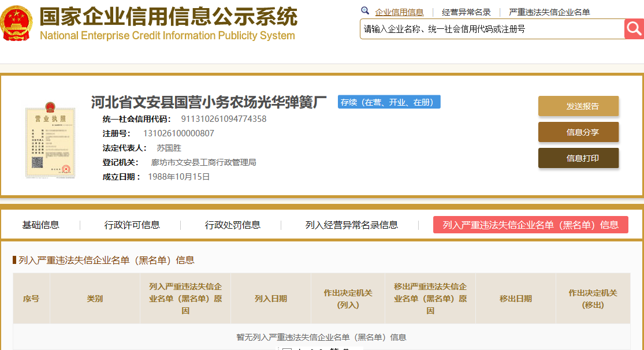Image resolution: width=644 pixels, height=350 pixels.
Task: Click the legal representative name 苏国胜
Action: [169, 148]
